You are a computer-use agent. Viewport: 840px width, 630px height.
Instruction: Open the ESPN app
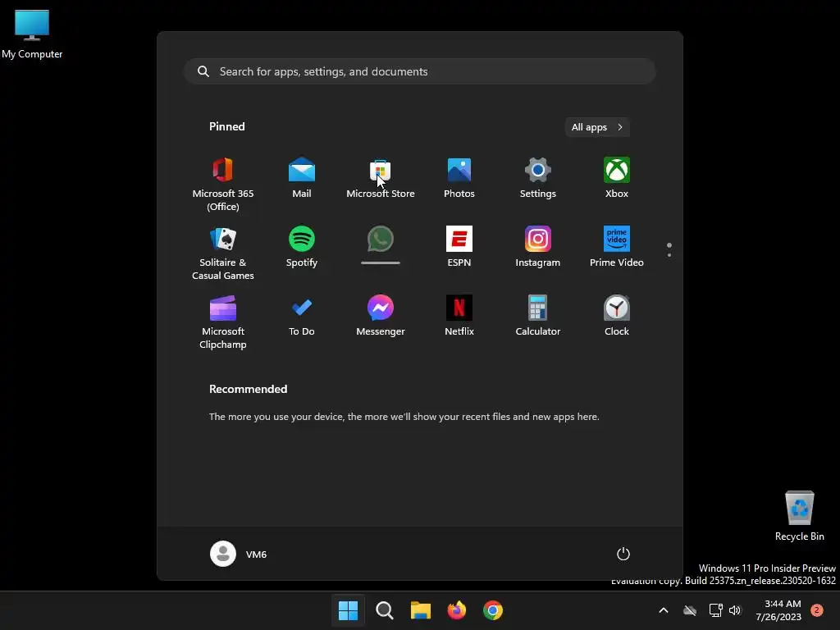459,246
